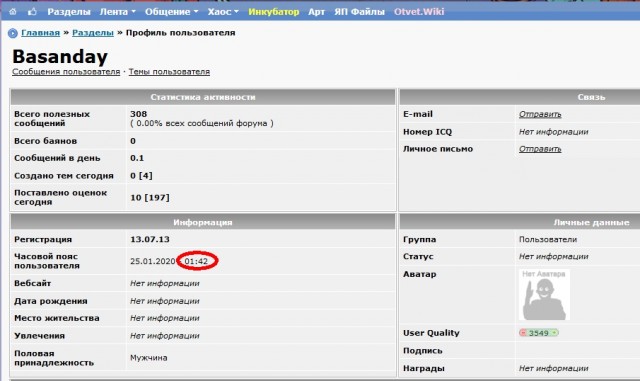Click the ratings value 10 [197]
Image resolution: width=640 pixels, height=381 pixels.
pos(150,198)
